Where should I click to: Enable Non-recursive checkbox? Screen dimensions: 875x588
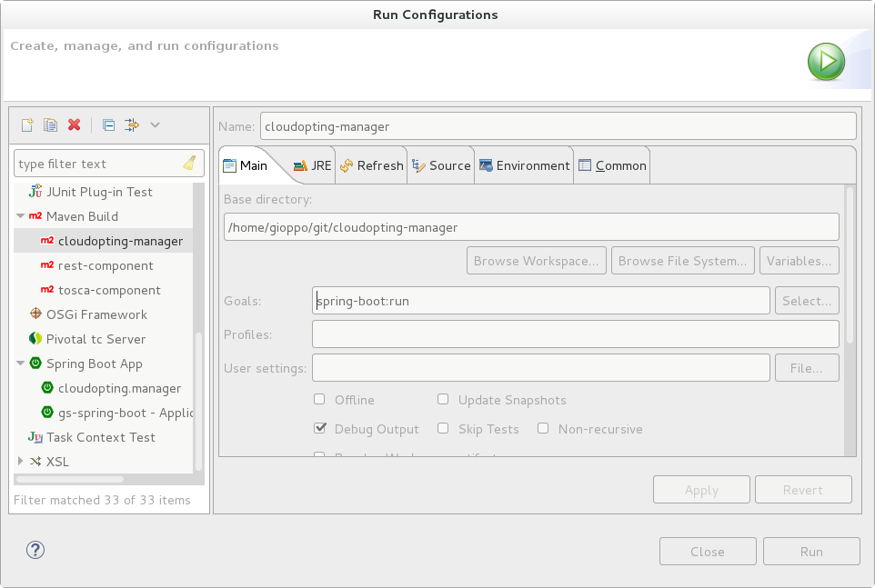542,428
